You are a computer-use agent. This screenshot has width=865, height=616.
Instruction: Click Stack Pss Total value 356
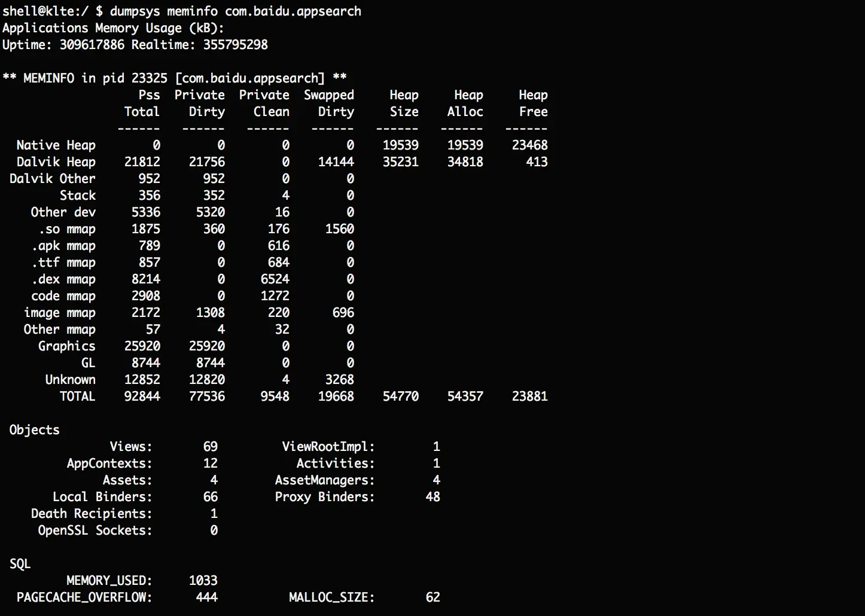tap(150, 196)
